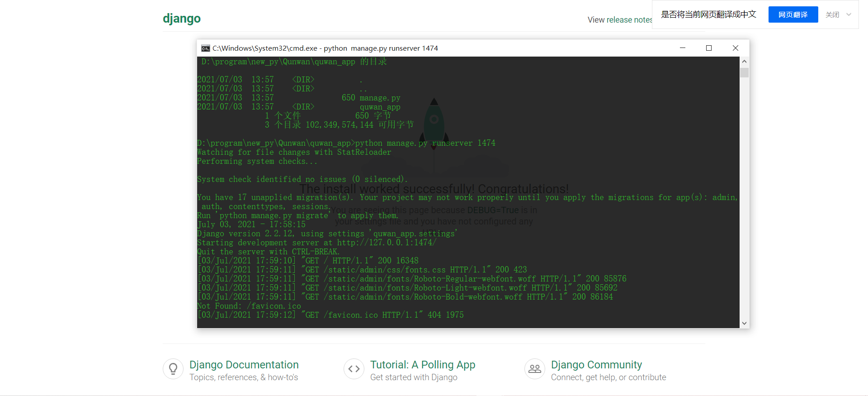Screen dimensions: 868x396
Task: Maximize the cmd.exe window
Action: click(709, 48)
